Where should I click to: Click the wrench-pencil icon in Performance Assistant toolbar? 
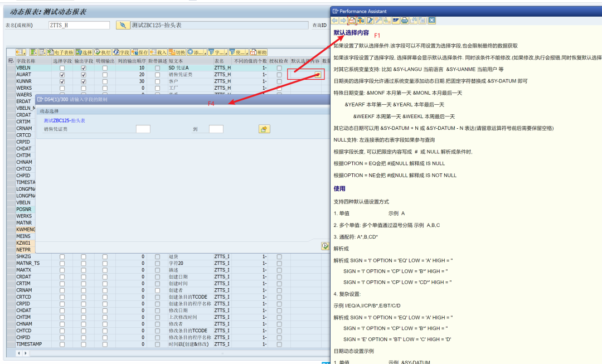378,21
